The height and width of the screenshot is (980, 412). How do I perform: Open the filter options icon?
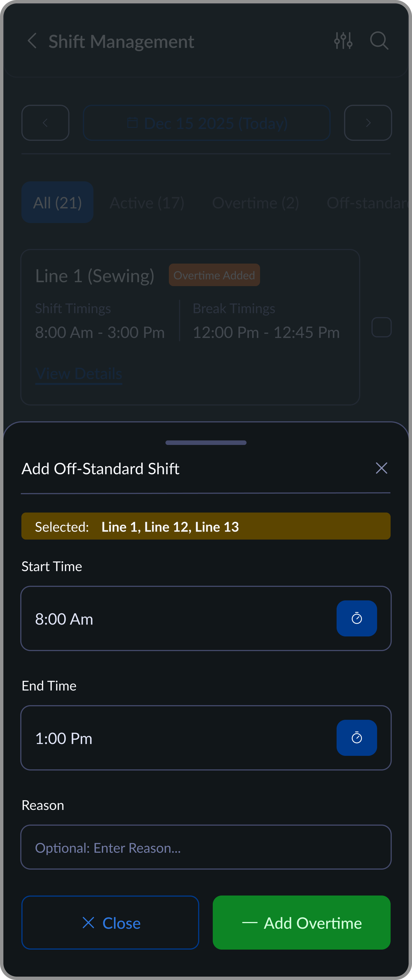pos(344,41)
